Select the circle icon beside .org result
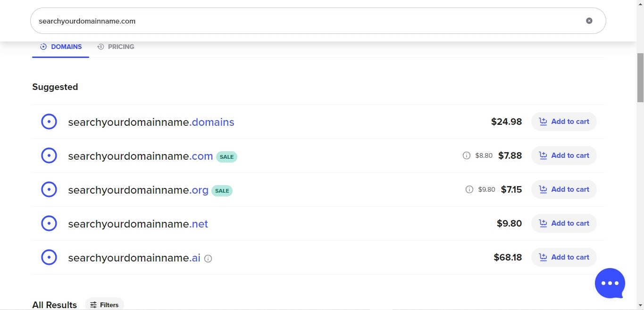Viewport: 644px width, 310px height. (x=49, y=190)
